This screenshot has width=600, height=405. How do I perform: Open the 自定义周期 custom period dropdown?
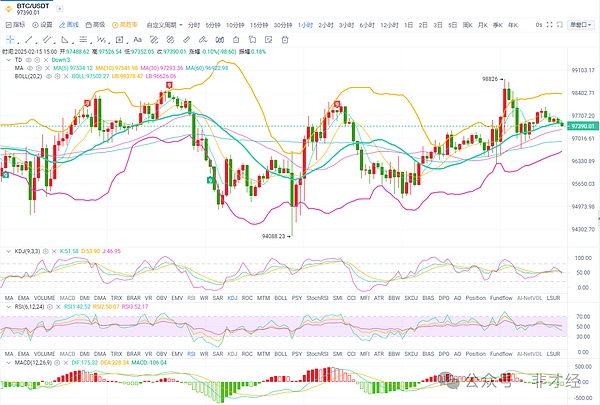coord(164,25)
